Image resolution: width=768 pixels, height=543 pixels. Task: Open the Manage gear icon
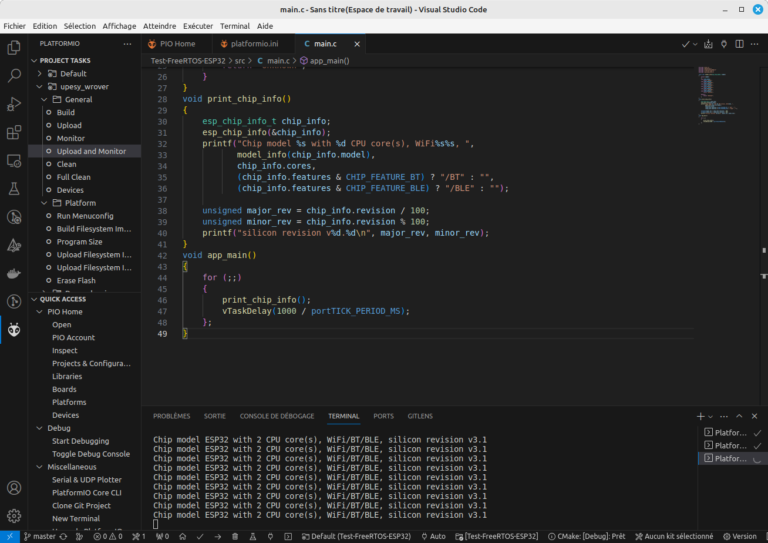[14, 516]
